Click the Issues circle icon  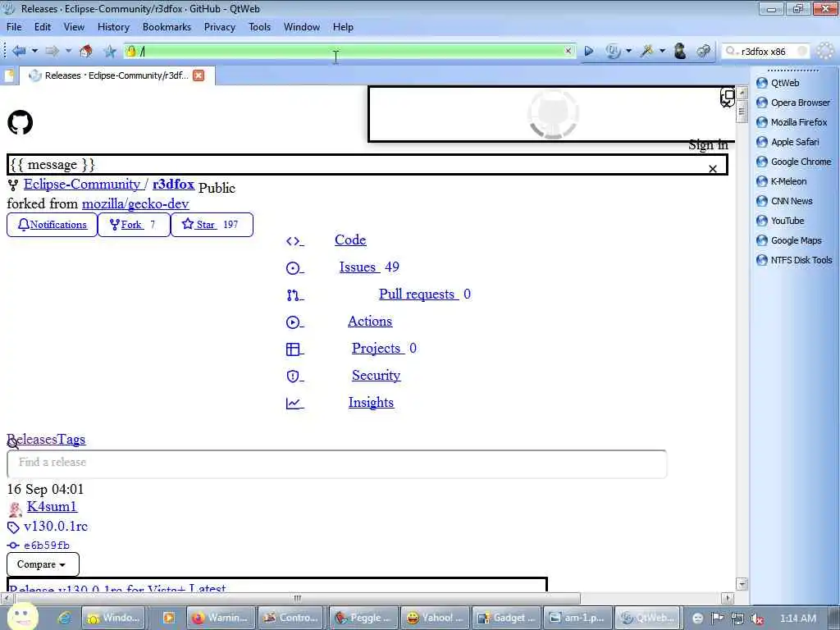tap(293, 268)
